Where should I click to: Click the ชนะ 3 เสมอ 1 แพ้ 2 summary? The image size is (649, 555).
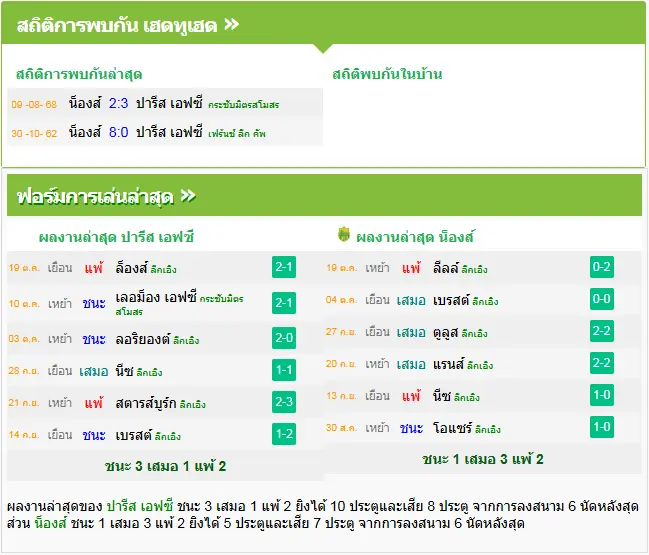(x=165, y=466)
